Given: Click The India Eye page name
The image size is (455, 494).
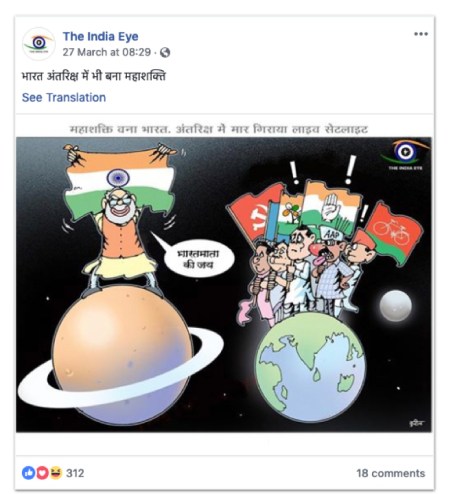Looking at the screenshot, I should click(100, 36).
